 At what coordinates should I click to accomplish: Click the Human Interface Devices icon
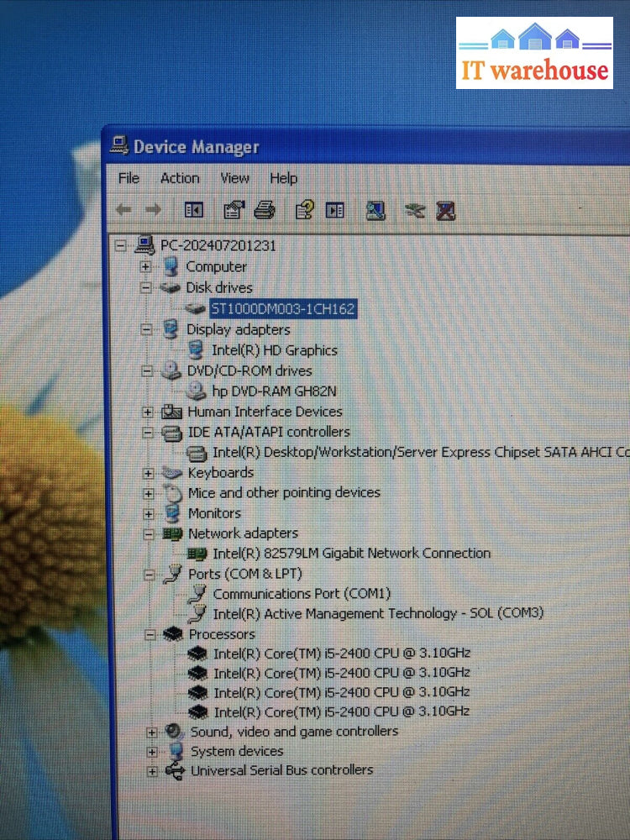171,412
